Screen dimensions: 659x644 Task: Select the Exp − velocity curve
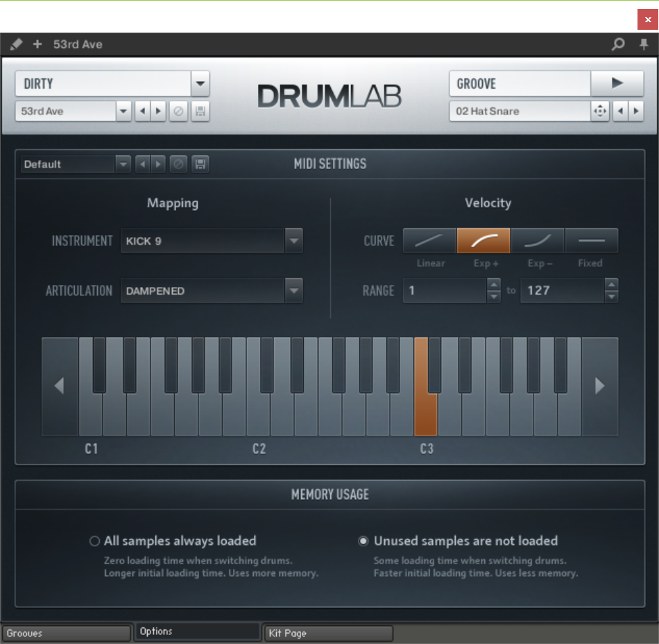(x=538, y=241)
